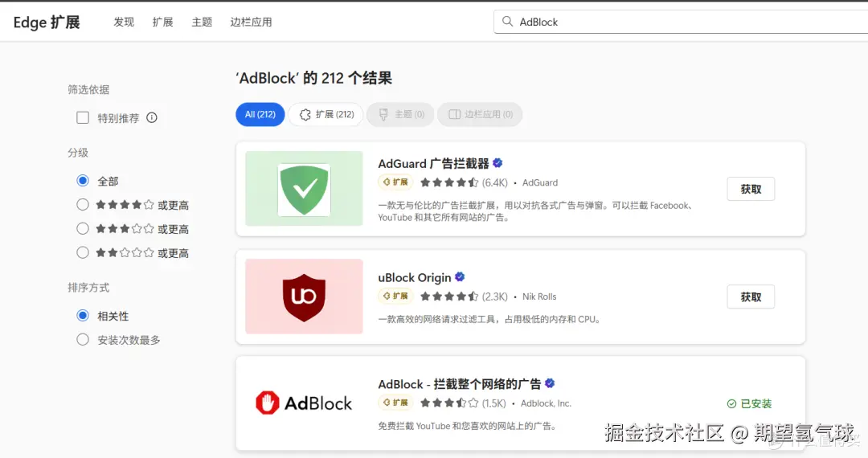Open the 发现 navigation tab
Viewport: 868px width, 458px height.
point(124,22)
